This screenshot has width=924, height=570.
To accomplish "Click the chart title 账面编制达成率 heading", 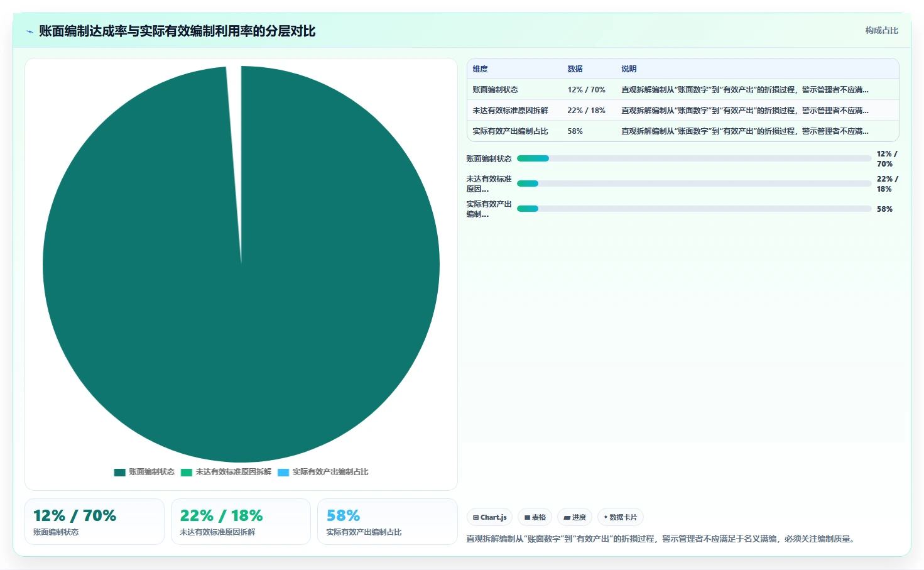I will click(x=177, y=31).
